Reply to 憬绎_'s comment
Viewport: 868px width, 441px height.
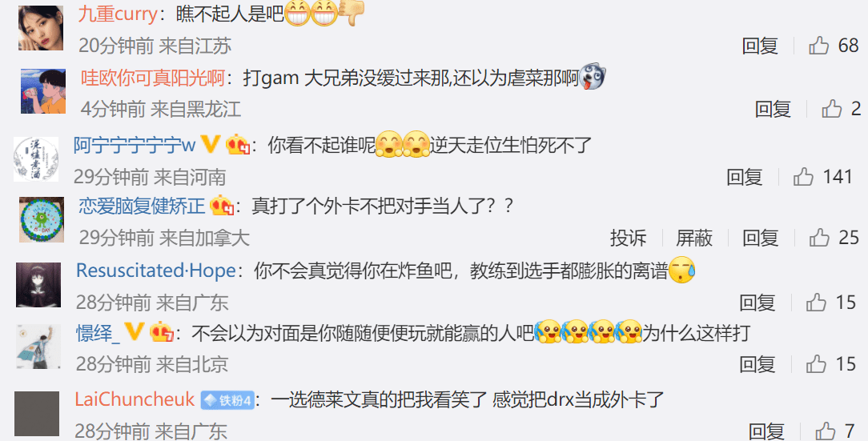click(x=757, y=364)
